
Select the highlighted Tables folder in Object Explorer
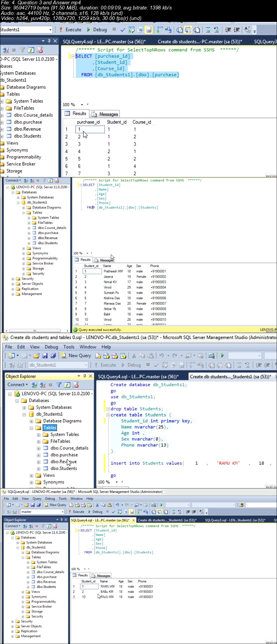(50, 428)
